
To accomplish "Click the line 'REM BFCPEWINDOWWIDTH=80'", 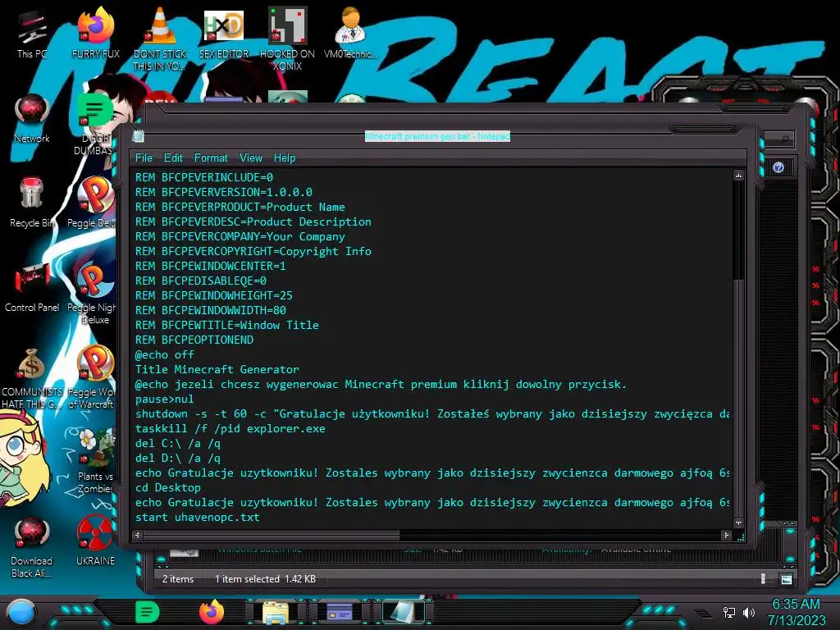I will pyautogui.click(x=211, y=310).
